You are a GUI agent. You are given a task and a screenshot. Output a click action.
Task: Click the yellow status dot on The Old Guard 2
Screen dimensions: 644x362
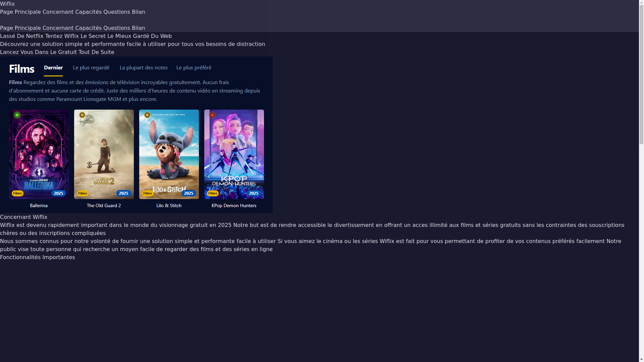pyautogui.click(x=82, y=115)
